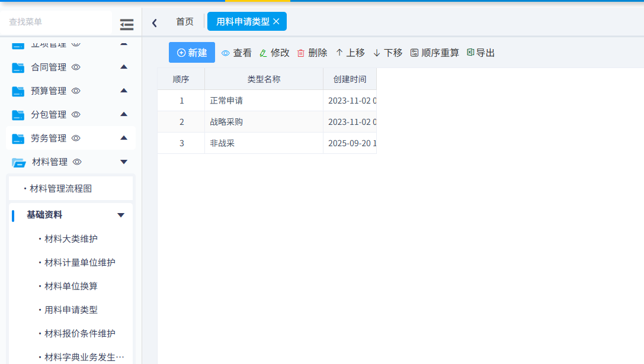Viewport: 644px width, 364px height.
Task: Click the 劳务管理 menu label
Action: coord(49,138)
